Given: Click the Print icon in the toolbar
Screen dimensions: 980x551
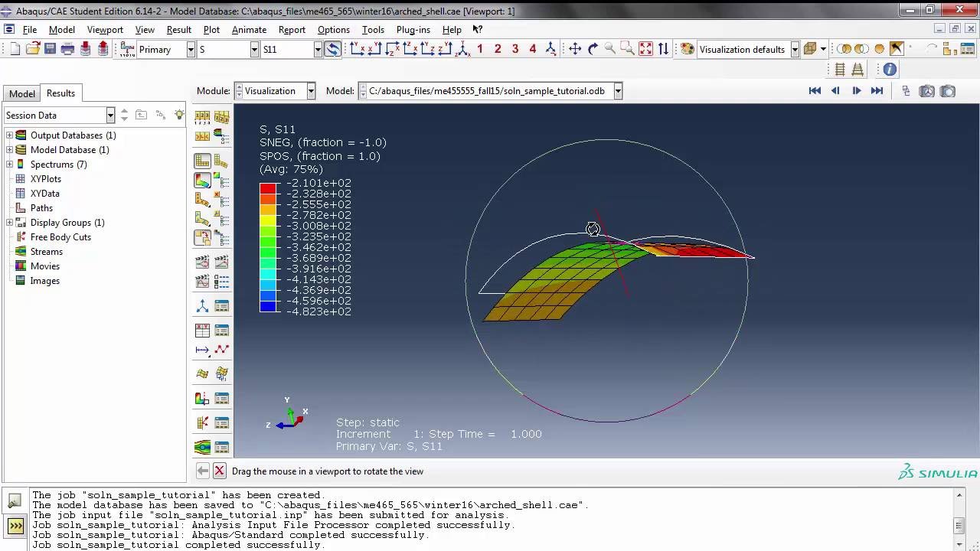Looking at the screenshot, I should (x=67, y=49).
